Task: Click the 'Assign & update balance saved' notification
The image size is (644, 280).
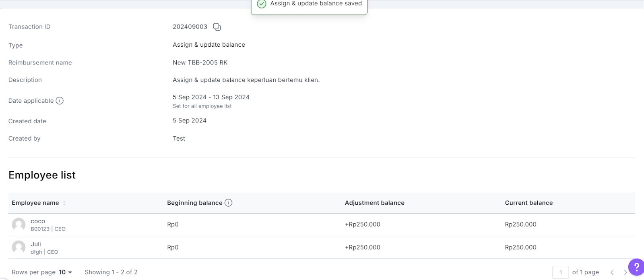Action: pos(316,4)
